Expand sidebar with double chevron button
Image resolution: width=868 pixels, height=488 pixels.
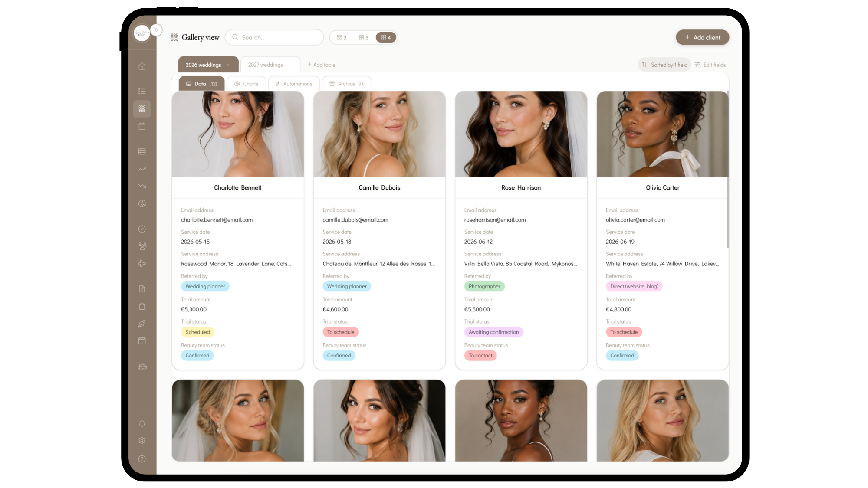point(156,30)
